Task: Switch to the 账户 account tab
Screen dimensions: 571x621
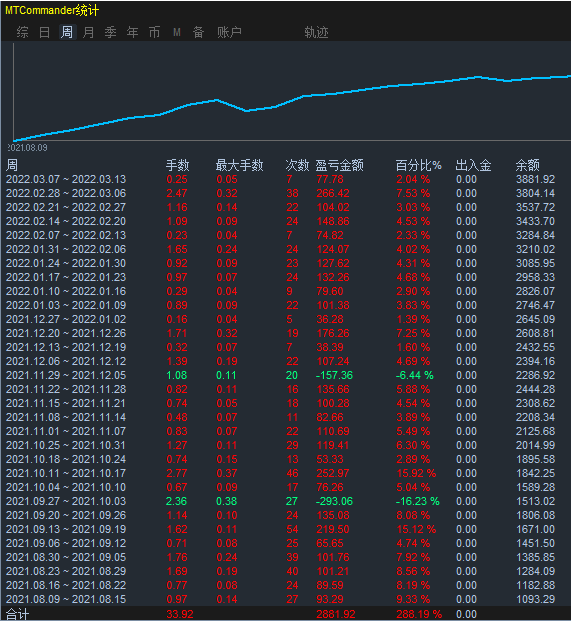Action: [229, 32]
